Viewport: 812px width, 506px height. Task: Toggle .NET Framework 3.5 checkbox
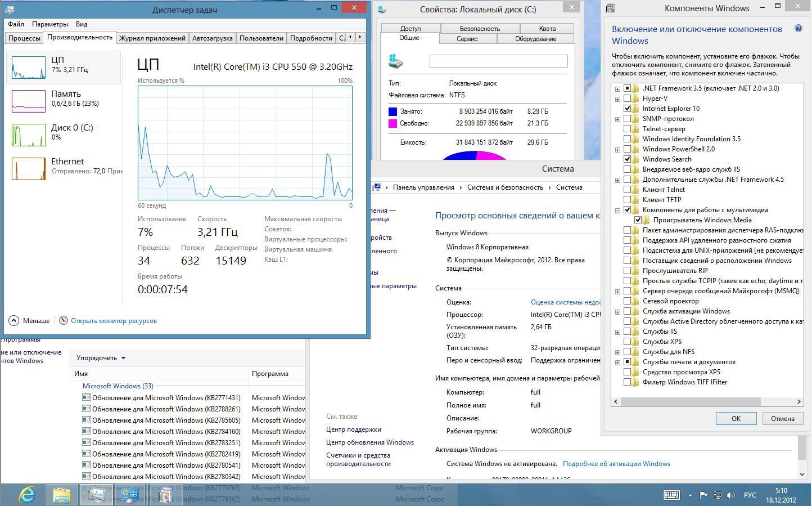[627, 88]
